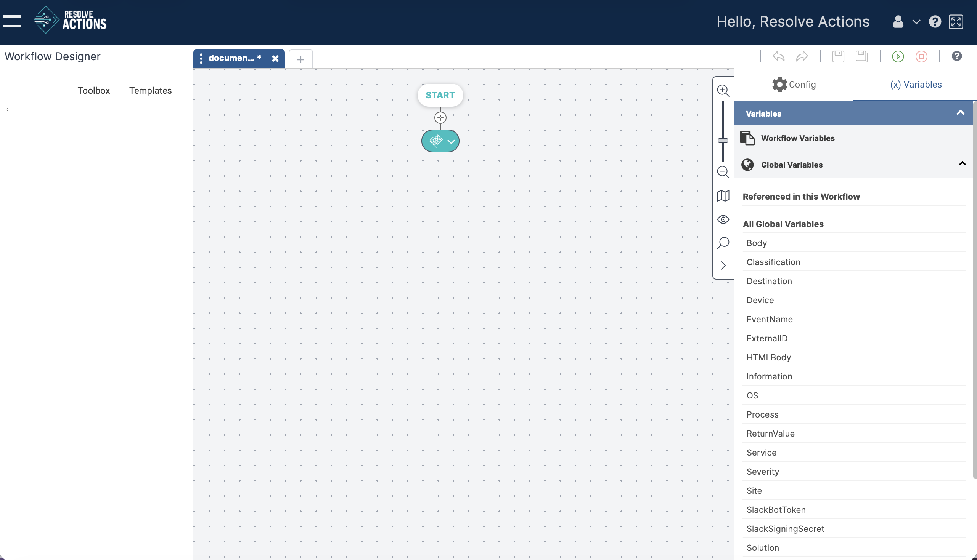Collapse the Global Variables section

coord(963,163)
